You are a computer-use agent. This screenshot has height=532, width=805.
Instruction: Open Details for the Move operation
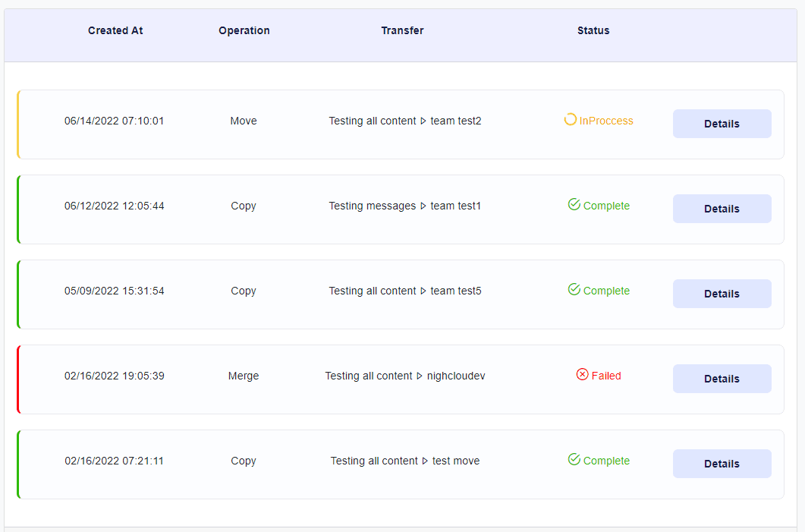coord(722,124)
